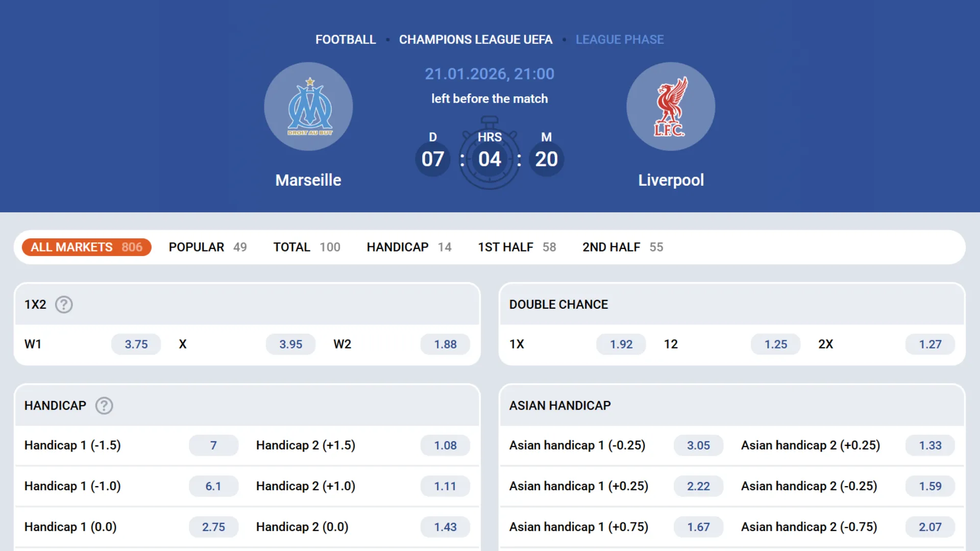The height and width of the screenshot is (551, 980).
Task: Click the Marseille club logo
Action: pos(308,106)
